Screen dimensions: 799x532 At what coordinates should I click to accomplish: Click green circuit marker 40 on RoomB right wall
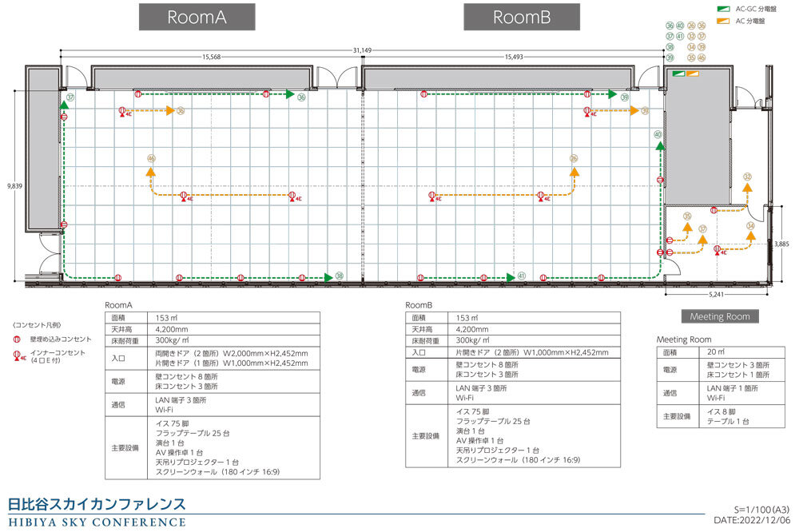tap(658, 134)
